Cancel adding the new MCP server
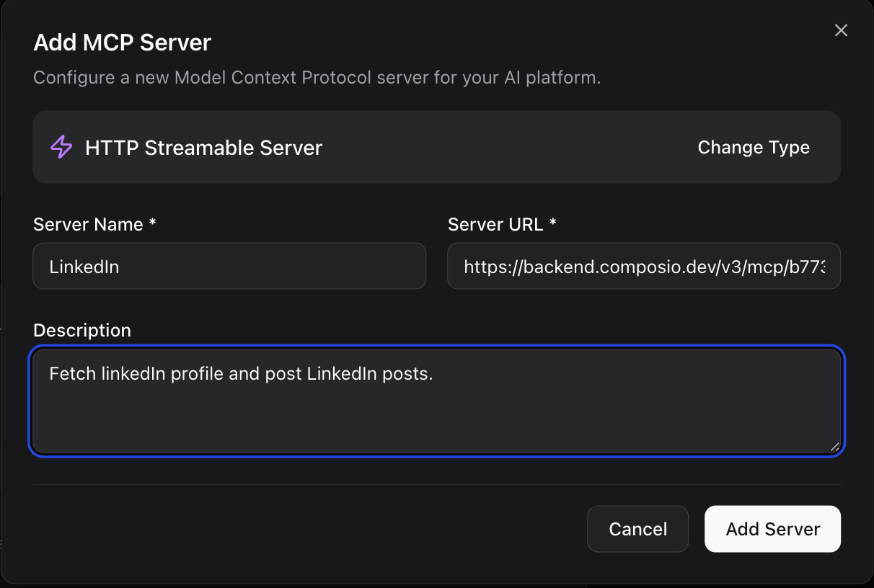 click(x=637, y=529)
